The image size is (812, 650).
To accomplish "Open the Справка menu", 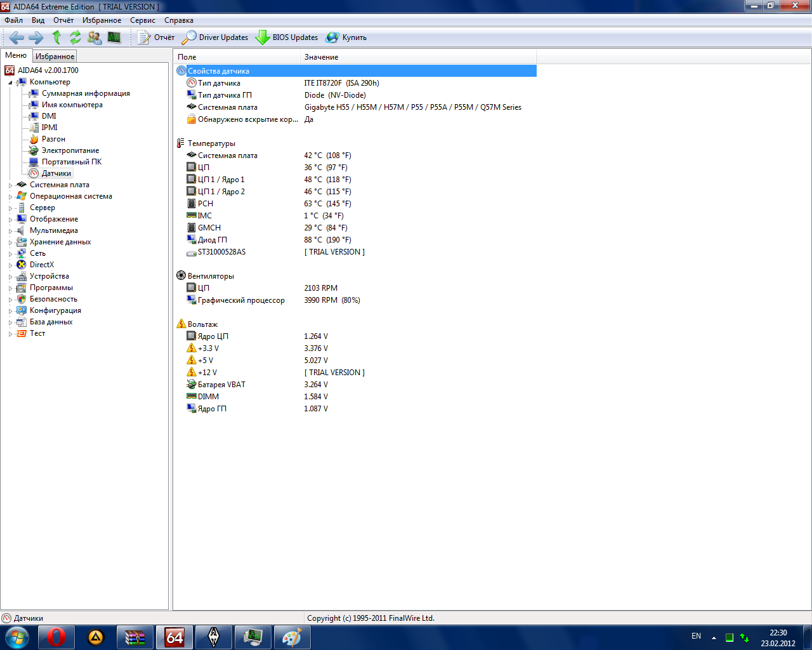I will tap(179, 20).
